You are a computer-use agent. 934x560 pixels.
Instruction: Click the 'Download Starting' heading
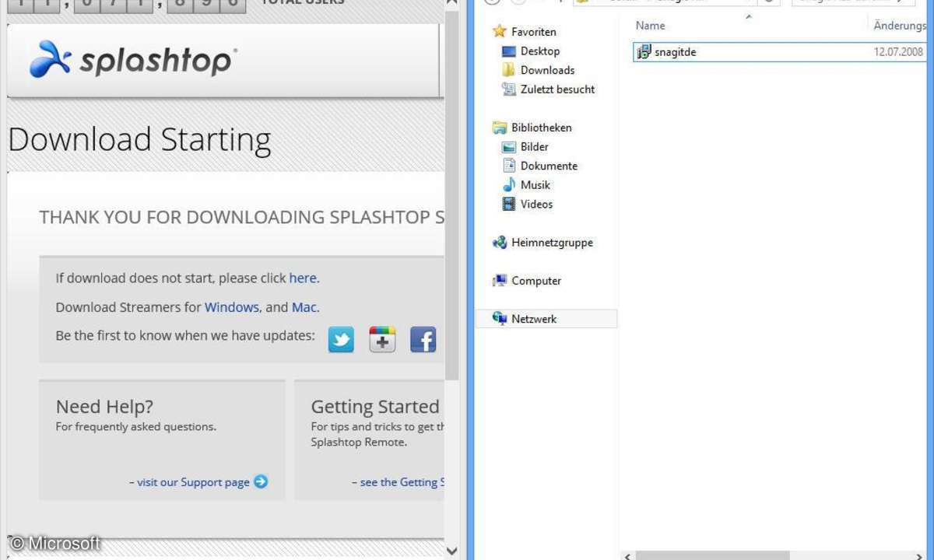139,140
